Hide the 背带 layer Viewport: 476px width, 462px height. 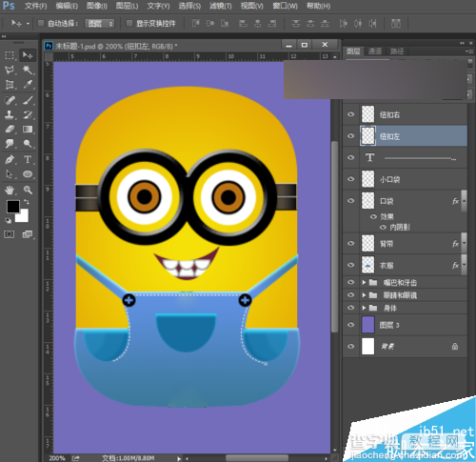[350, 244]
